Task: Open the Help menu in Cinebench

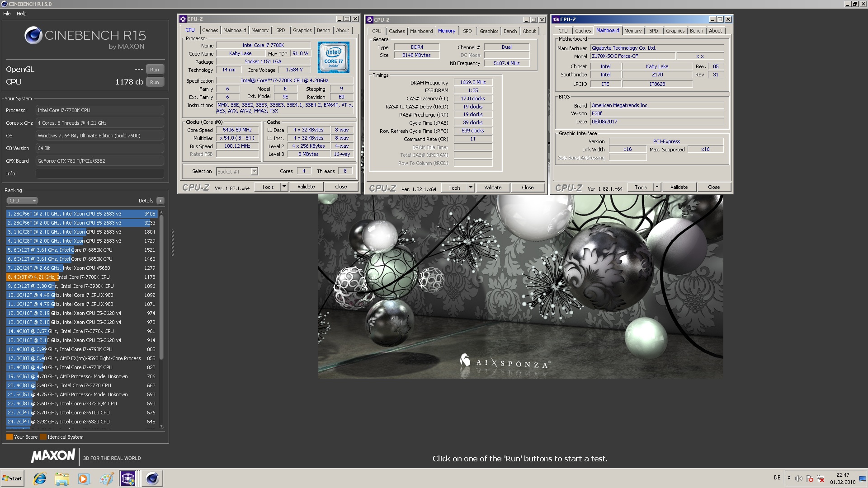Action: tap(22, 14)
